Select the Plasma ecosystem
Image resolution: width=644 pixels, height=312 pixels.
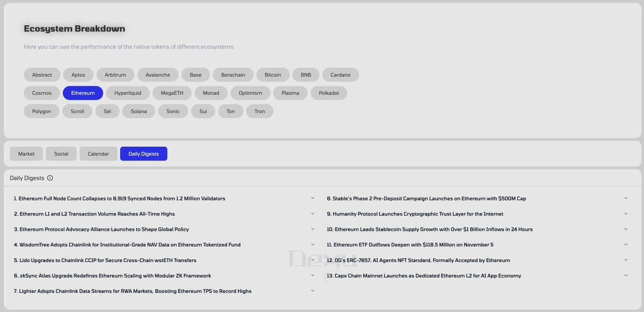coord(290,93)
